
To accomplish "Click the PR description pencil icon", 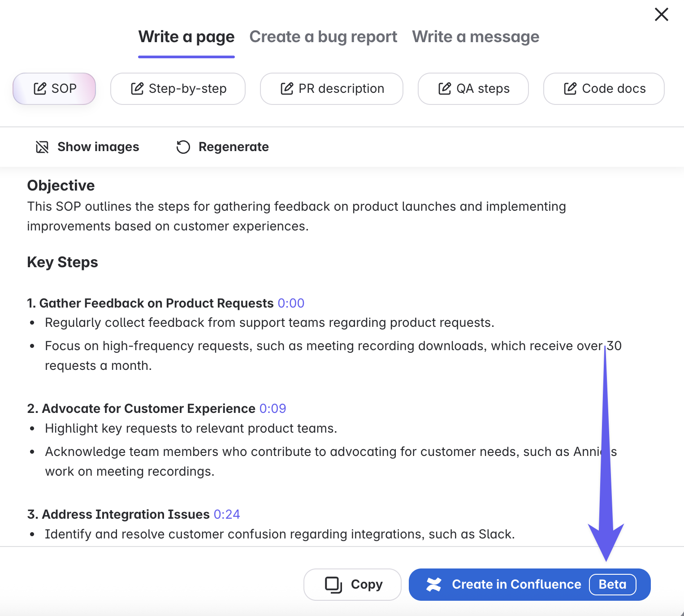I will point(286,89).
